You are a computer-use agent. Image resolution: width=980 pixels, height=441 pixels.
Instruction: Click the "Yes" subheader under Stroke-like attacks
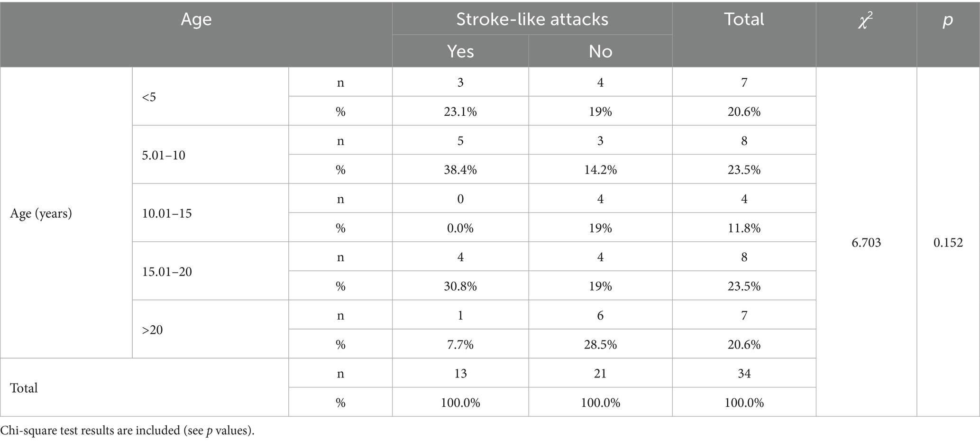(460, 51)
